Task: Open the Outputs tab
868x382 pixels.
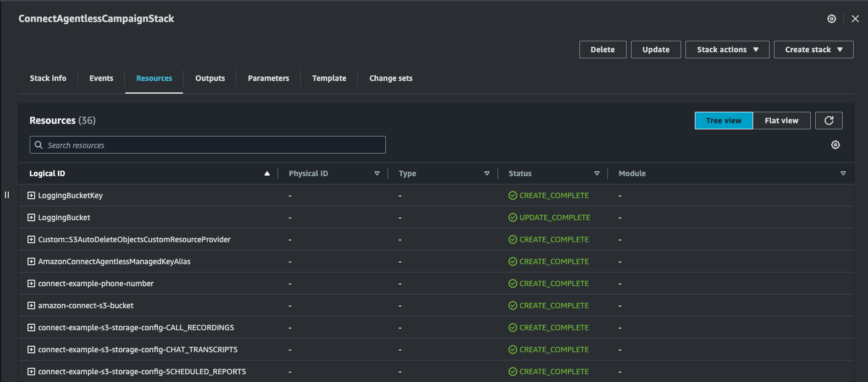Action: point(210,78)
